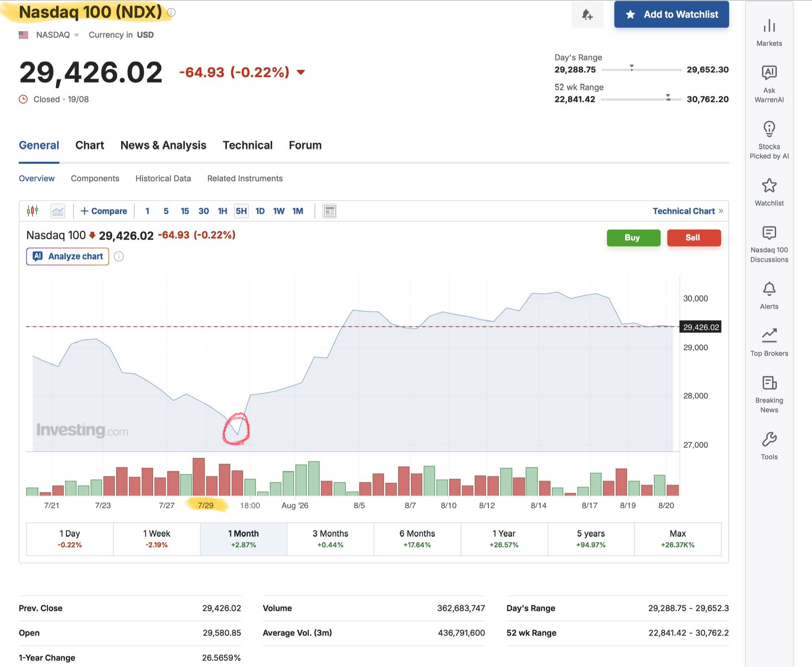The height and width of the screenshot is (667, 812).
Task: Set chart interval to 1H
Action: tap(222, 211)
